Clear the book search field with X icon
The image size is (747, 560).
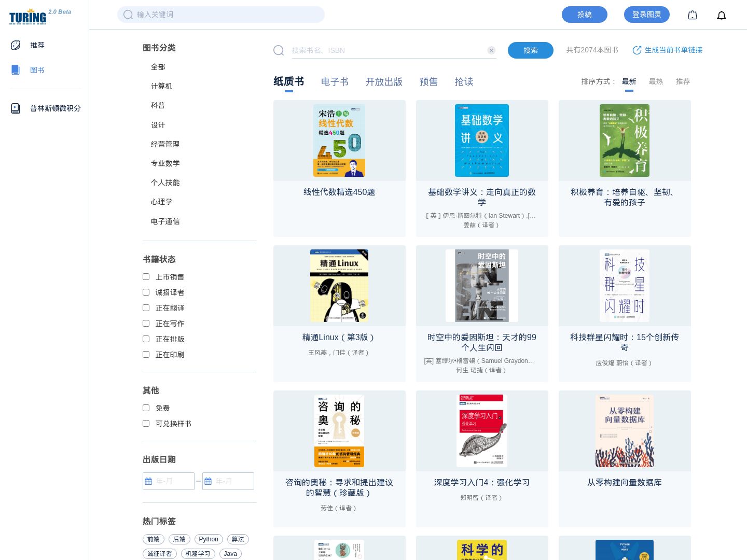491,50
